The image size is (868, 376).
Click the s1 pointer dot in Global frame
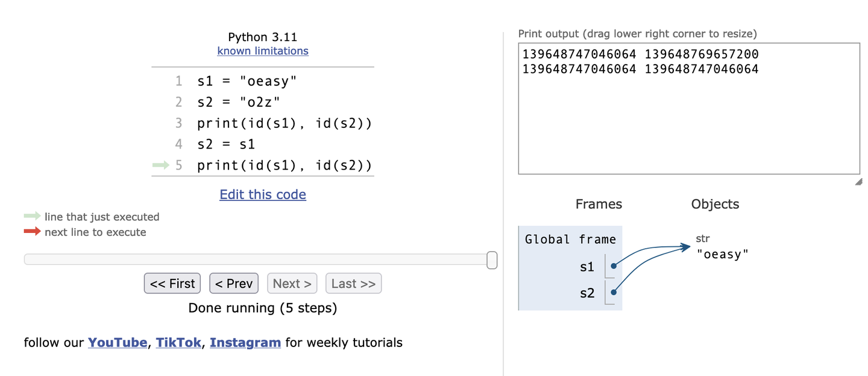(613, 265)
